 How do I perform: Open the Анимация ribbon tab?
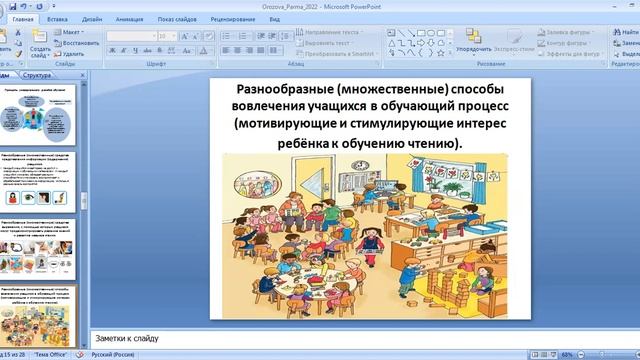pos(129,19)
